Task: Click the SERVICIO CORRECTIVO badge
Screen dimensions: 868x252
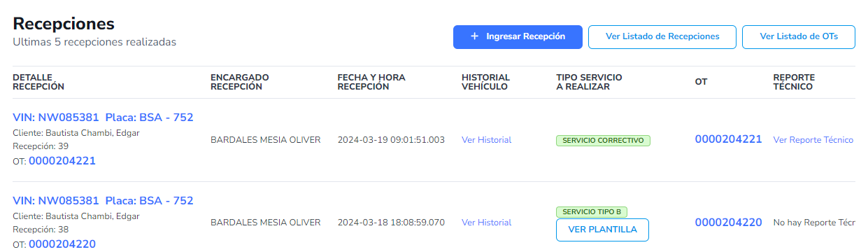Action: [603, 140]
